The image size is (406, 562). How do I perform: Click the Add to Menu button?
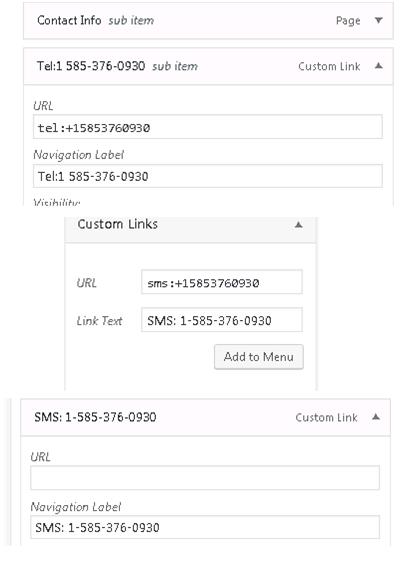tap(259, 357)
